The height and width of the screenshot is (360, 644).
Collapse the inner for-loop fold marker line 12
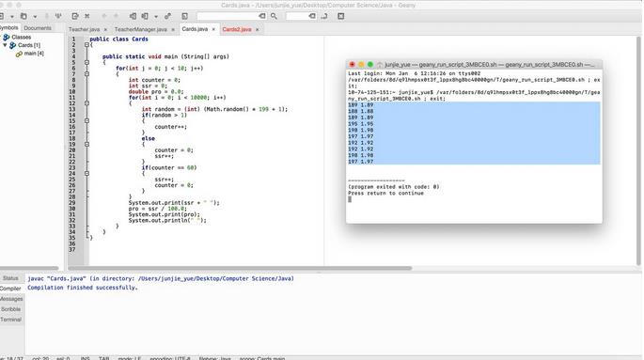(x=86, y=103)
